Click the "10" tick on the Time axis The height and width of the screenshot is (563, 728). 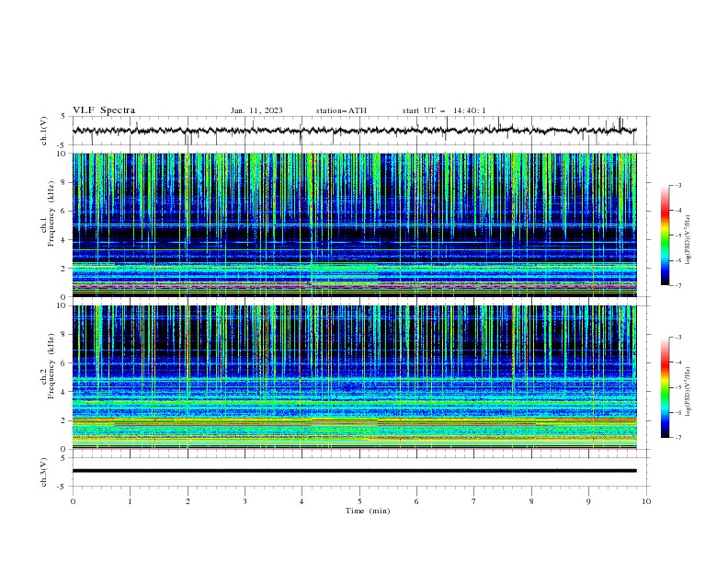646,501
